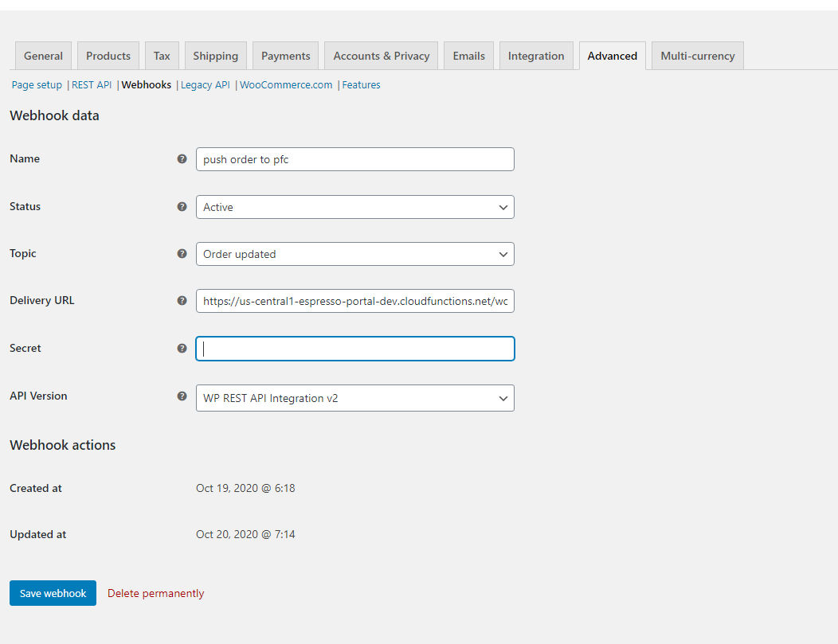Viewport: 838px width, 644px height.
Task: Switch to the Payments tab
Action: click(284, 56)
